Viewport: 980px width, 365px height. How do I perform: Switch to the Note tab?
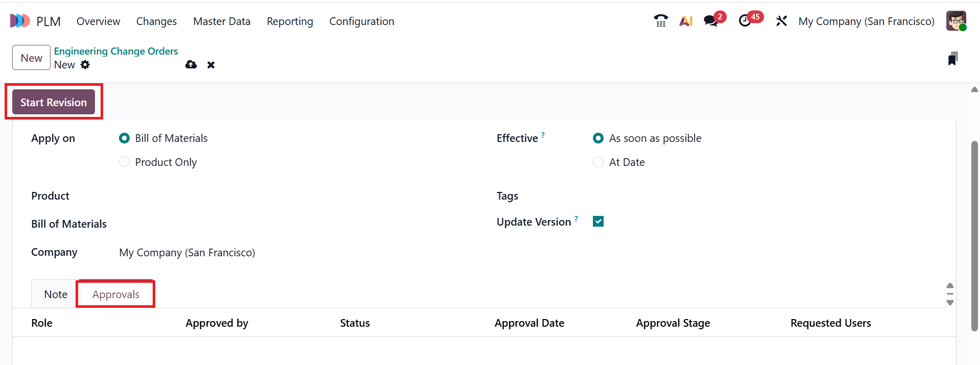click(56, 295)
